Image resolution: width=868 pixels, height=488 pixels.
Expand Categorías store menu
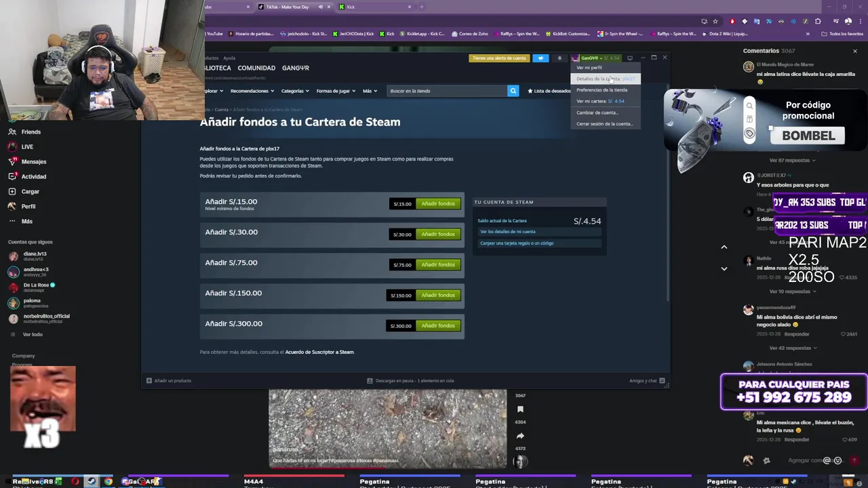pyautogui.click(x=295, y=91)
